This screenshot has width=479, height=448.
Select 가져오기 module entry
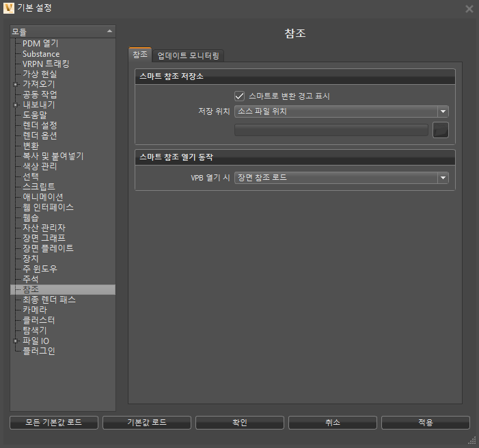[38, 84]
